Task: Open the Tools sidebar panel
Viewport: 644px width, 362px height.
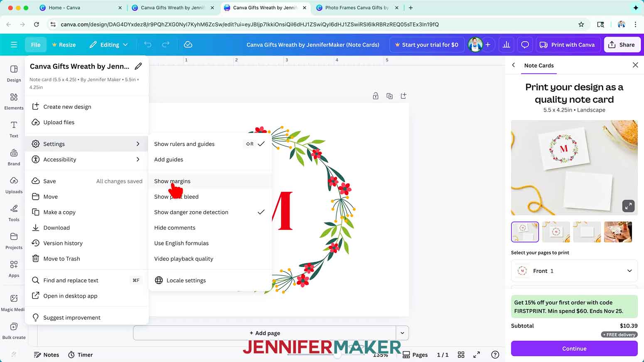Action: [14, 213]
